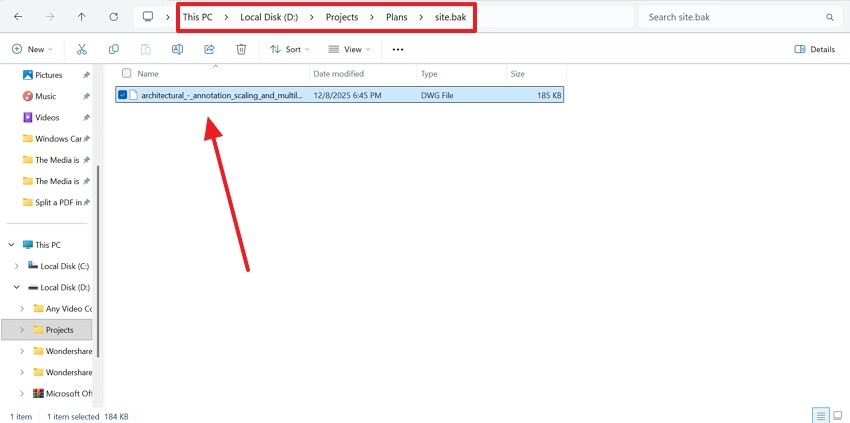Image resolution: width=850 pixels, height=423 pixels.
Task: Sort by Date modified column header
Action: [339, 74]
